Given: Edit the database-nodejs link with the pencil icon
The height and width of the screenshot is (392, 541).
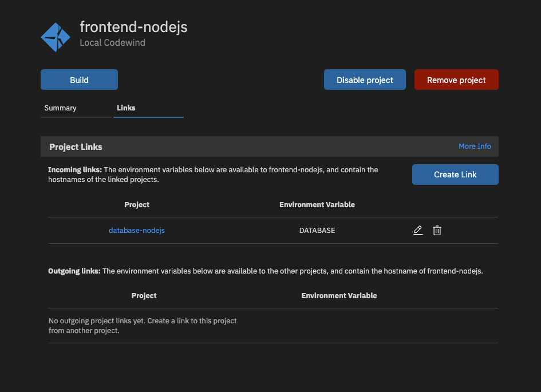Looking at the screenshot, I should pyautogui.click(x=418, y=230).
